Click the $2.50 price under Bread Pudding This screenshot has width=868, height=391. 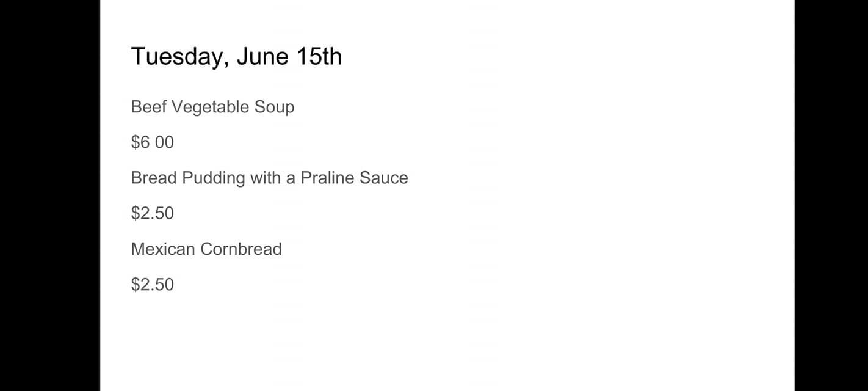[152, 213]
